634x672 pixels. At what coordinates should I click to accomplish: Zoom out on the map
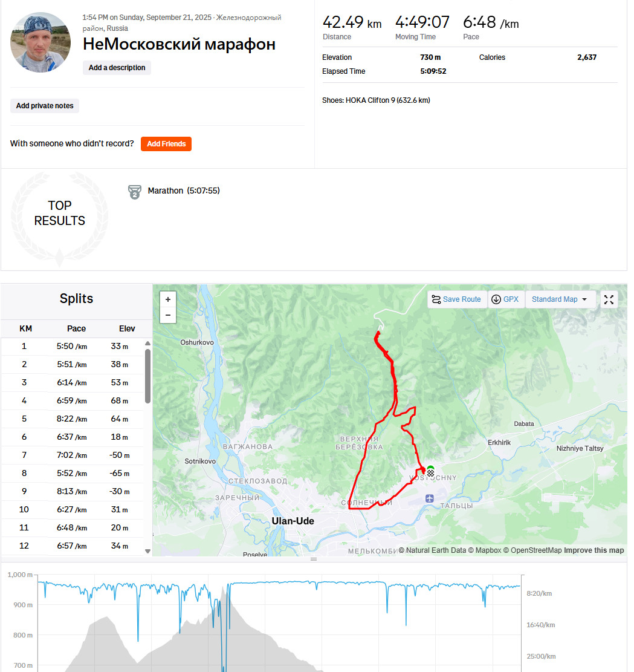168,315
